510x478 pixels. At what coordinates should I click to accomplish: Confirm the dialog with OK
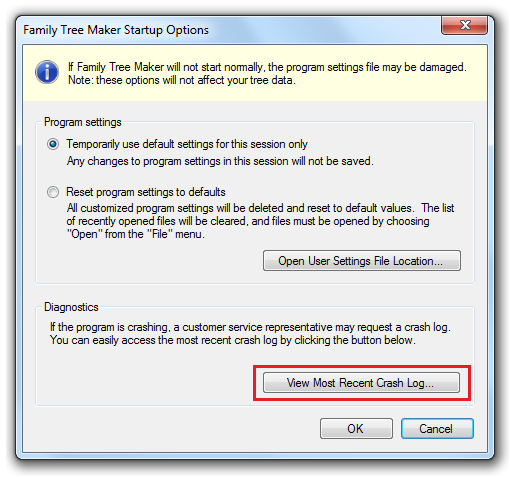click(356, 429)
